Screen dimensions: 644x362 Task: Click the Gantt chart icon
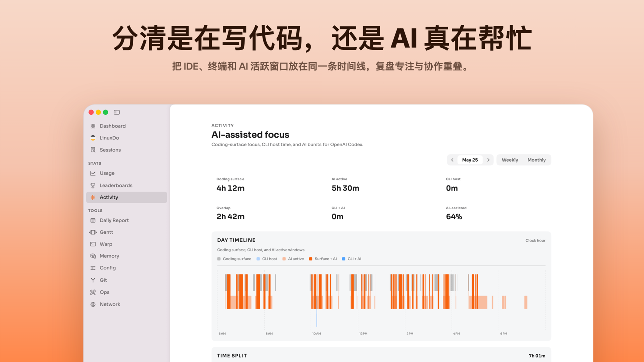tap(93, 232)
